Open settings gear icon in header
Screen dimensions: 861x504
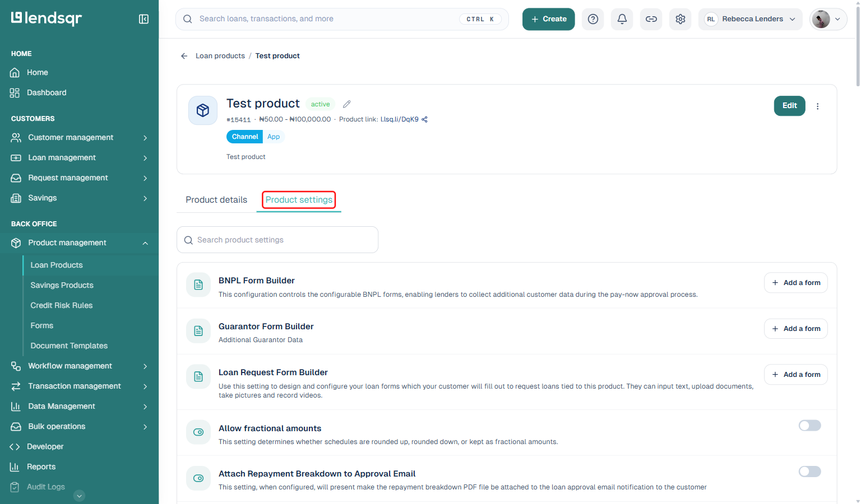(x=681, y=19)
